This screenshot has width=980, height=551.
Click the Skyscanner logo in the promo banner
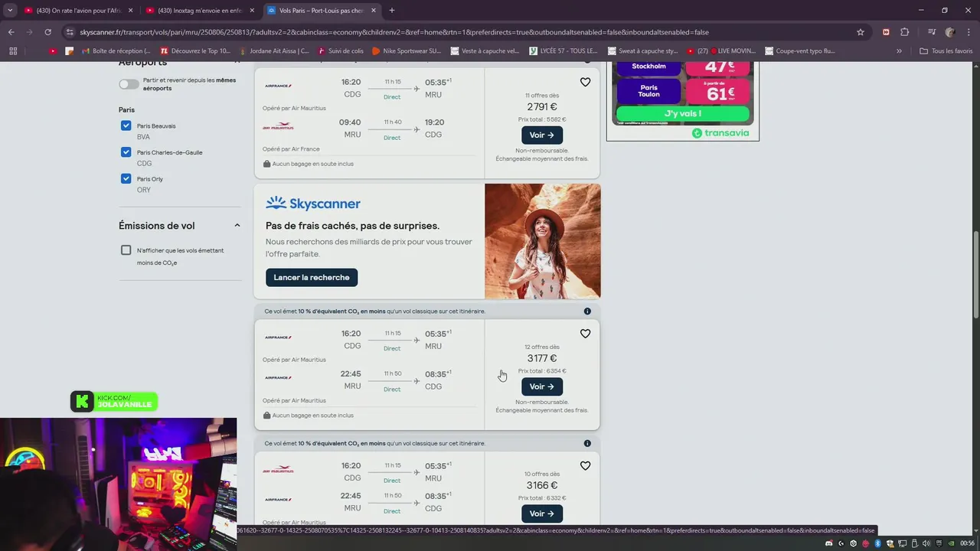point(313,203)
